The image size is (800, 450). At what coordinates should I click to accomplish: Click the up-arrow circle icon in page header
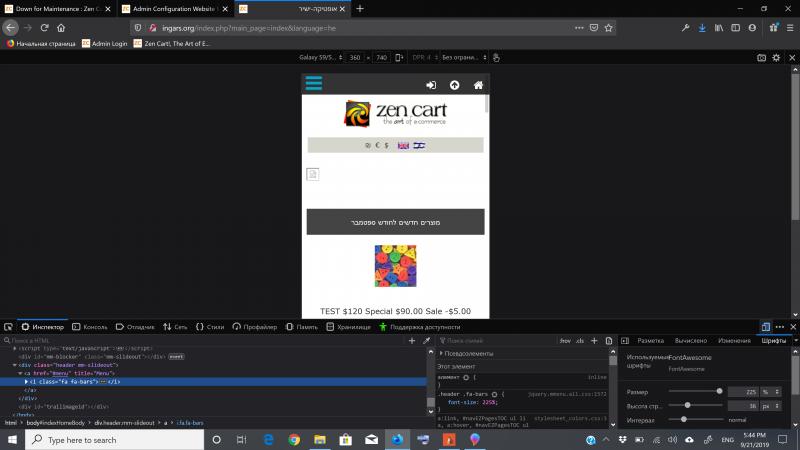[455, 85]
